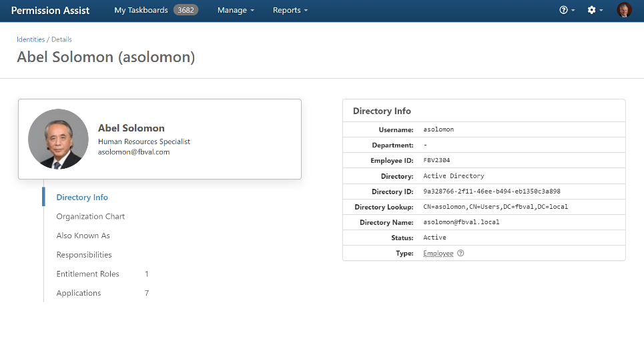Viewport: 644px width, 341px height.
Task: Click the asolomon@fbval.com email address
Action: (133, 152)
